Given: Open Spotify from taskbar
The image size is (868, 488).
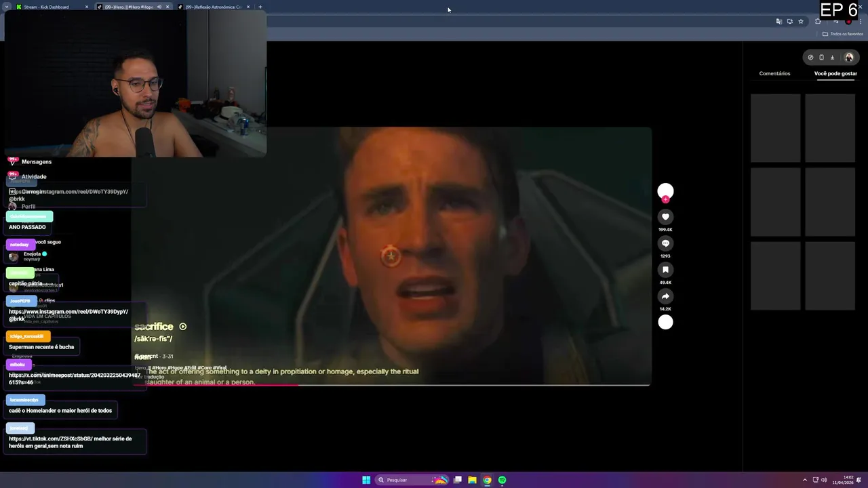Looking at the screenshot, I should click(502, 480).
